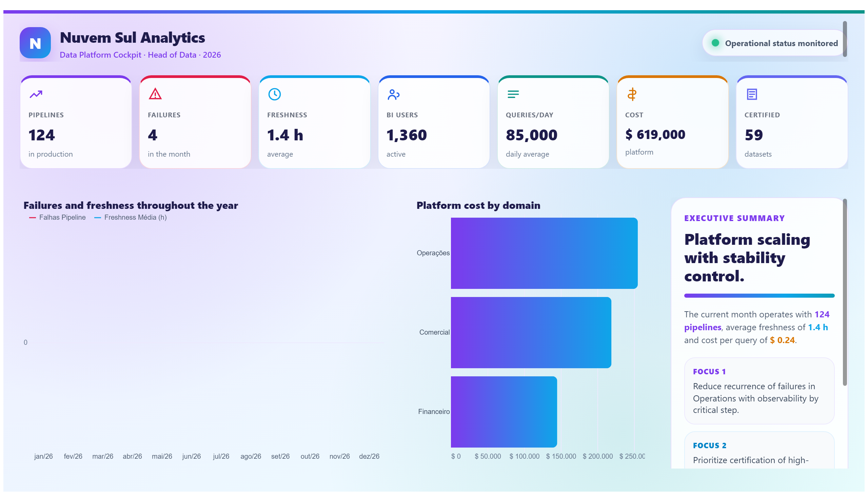The image size is (868, 495).
Task: Click the FAILURES value 4
Action: tap(152, 135)
